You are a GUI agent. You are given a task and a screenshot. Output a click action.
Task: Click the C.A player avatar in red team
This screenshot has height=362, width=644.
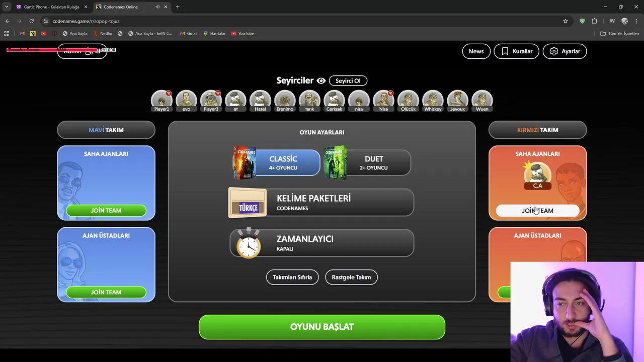coord(537,174)
